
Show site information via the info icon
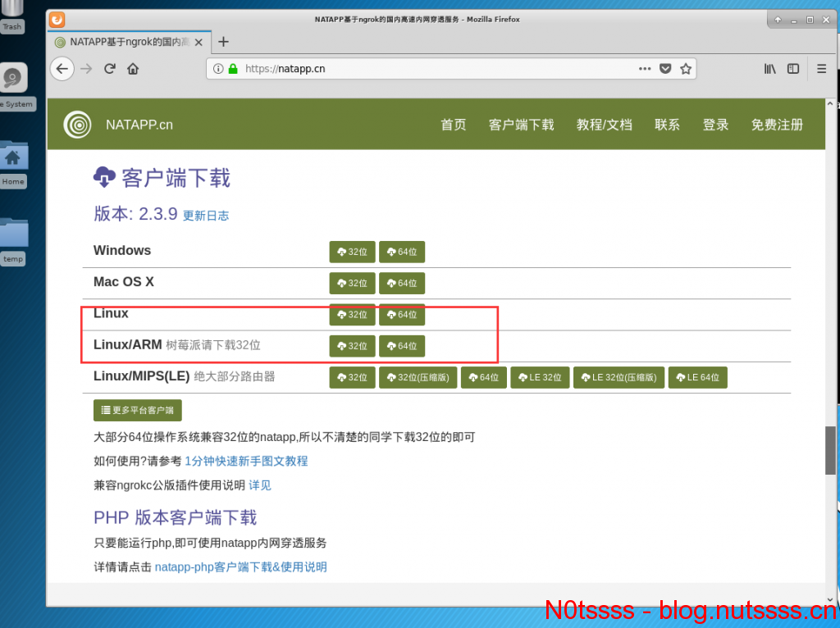218,69
